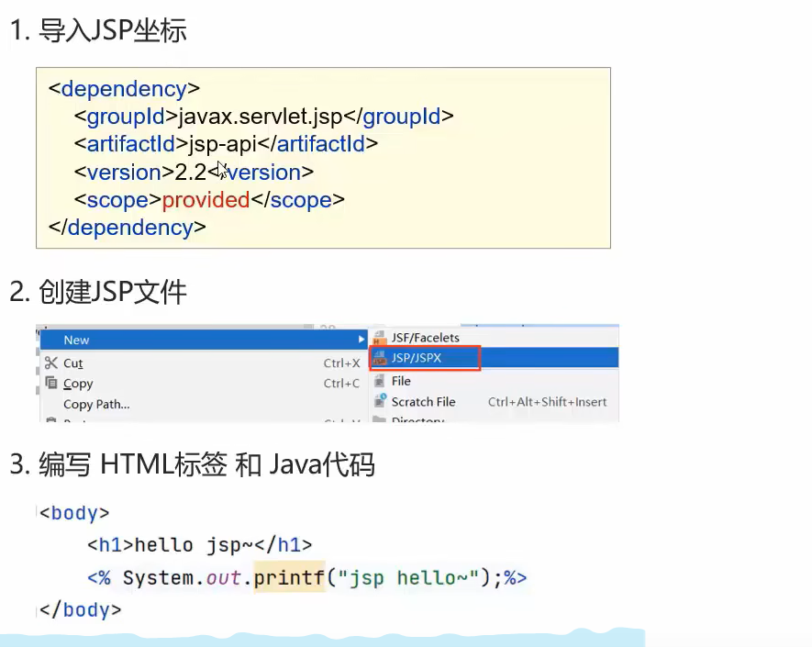Click the Copy command in the menu

78,384
